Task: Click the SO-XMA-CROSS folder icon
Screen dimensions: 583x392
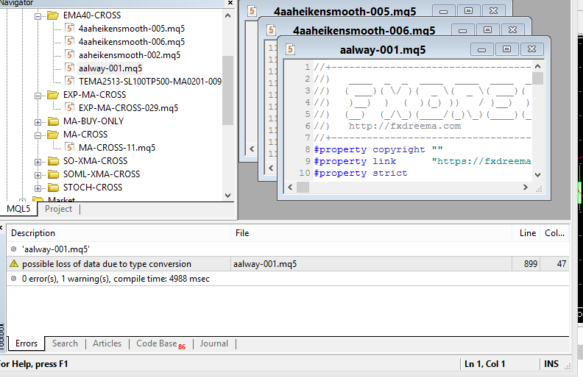Action: (x=53, y=161)
